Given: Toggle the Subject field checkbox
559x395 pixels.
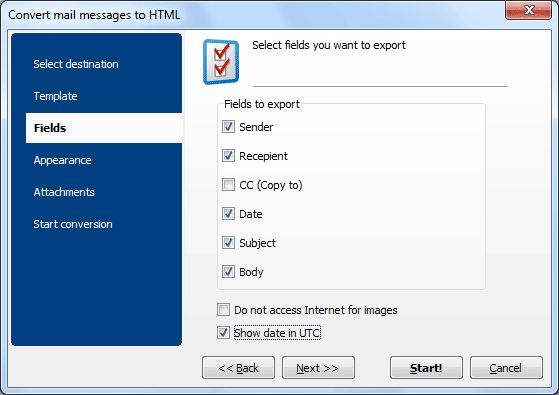Looking at the screenshot, I should point(228,243).
